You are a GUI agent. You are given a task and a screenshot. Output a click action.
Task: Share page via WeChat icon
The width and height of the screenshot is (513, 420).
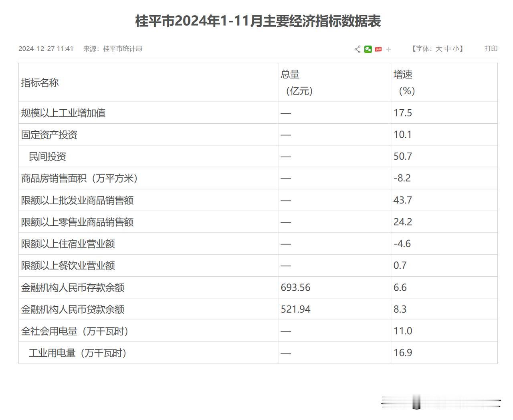368,49
